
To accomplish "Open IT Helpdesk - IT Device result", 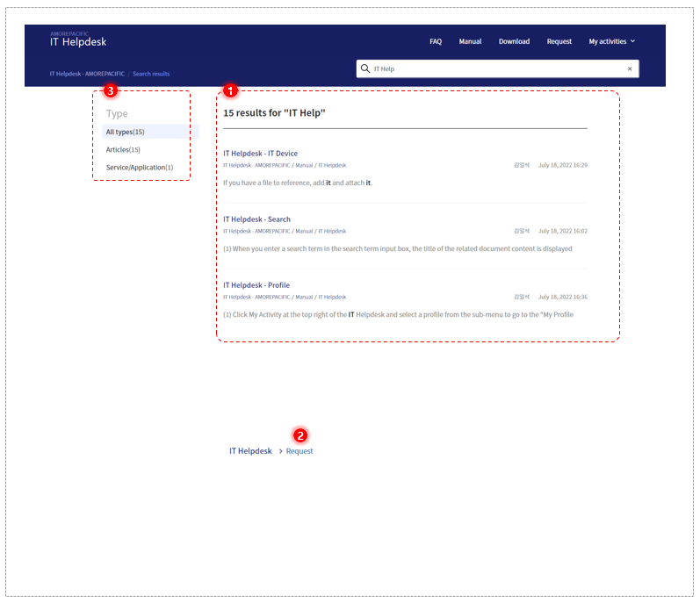I will (x=260, y=153).
